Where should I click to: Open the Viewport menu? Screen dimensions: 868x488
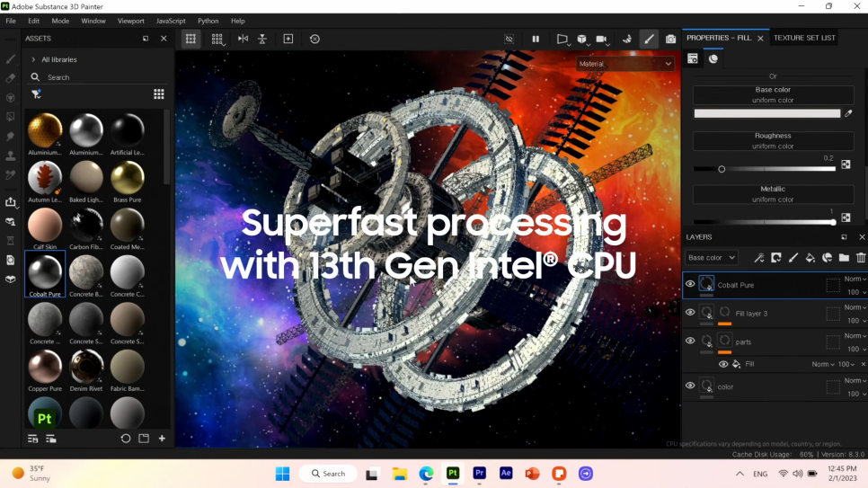click(x=130, y=21)
